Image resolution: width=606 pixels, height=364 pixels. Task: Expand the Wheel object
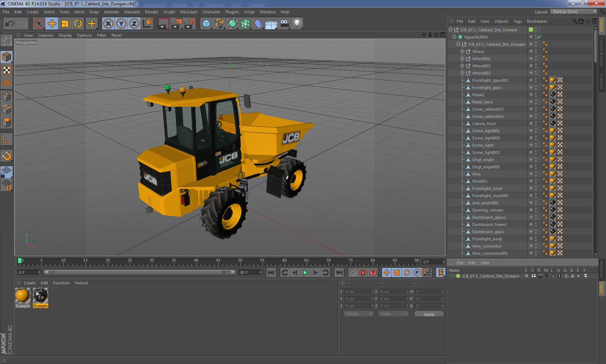[x=462, y=52]
